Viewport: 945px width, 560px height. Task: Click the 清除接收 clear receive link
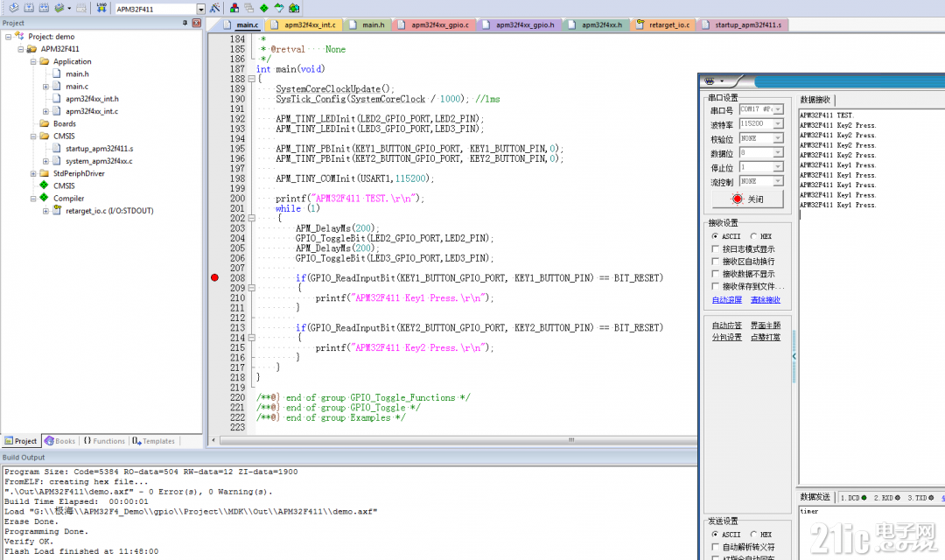766,299
